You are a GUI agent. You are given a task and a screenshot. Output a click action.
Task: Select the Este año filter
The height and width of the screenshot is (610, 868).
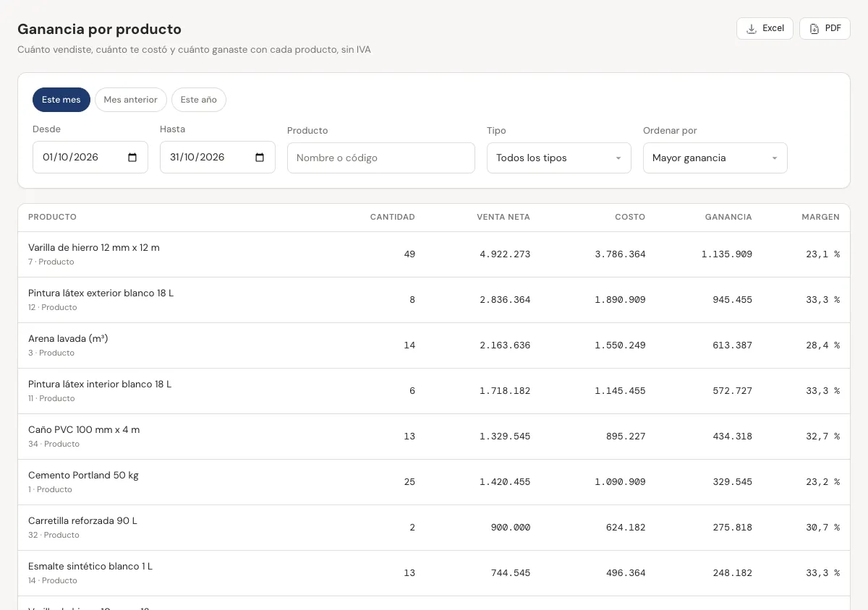(x=199, y=100)
